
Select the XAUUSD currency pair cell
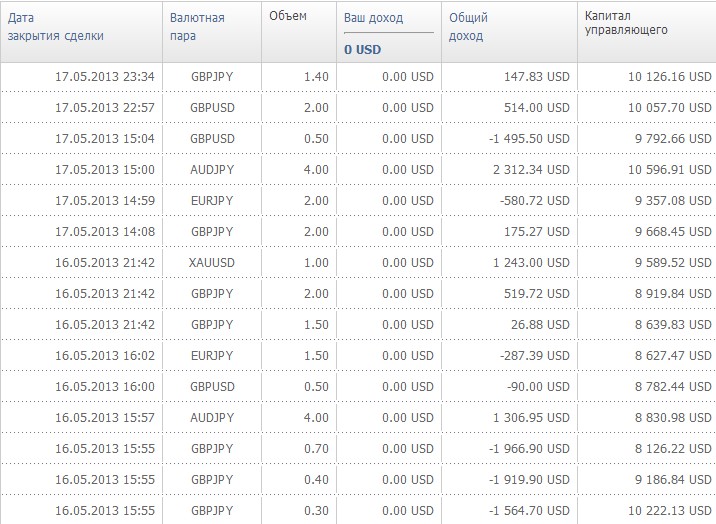tap(212, 263)
